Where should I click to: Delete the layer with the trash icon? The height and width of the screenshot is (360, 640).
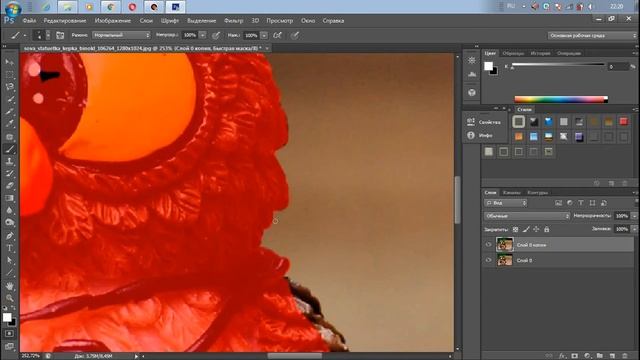click(x=624, y=356)
